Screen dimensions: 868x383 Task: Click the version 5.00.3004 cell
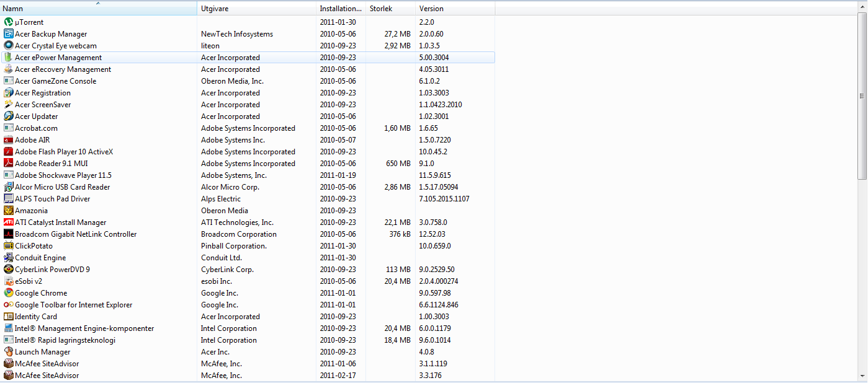[x=434, y=58]
